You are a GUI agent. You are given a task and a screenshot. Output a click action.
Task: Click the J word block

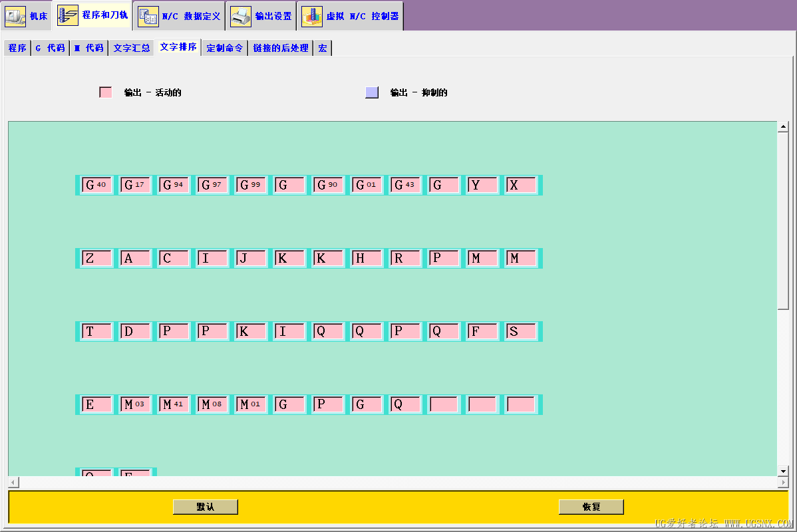coord(251,258)
